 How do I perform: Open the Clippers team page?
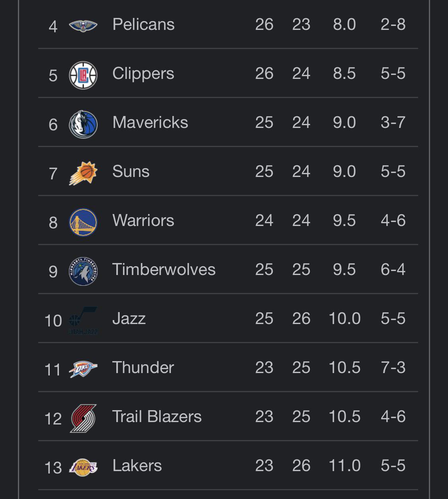(143, 74)
